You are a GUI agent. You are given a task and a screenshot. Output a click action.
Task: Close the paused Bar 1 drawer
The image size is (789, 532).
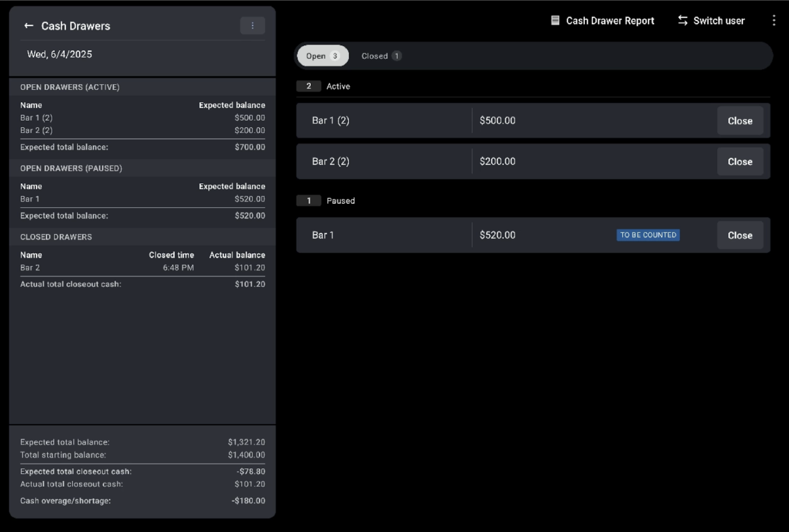pos(739,236)
